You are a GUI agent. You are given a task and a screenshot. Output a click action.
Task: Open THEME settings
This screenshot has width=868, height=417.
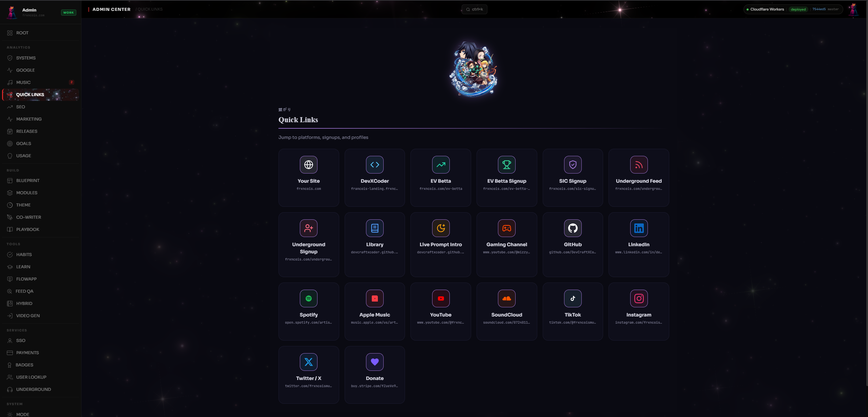(x=41, y=205)
